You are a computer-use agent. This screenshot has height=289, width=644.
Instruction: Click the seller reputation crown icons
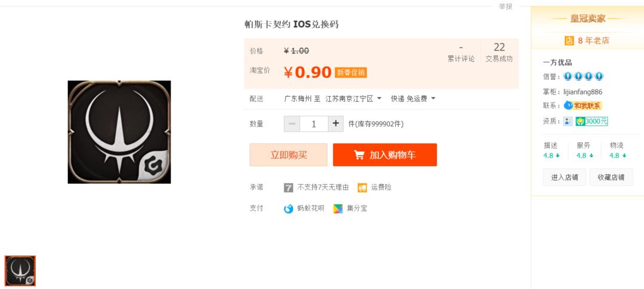[x=583, y=76]
